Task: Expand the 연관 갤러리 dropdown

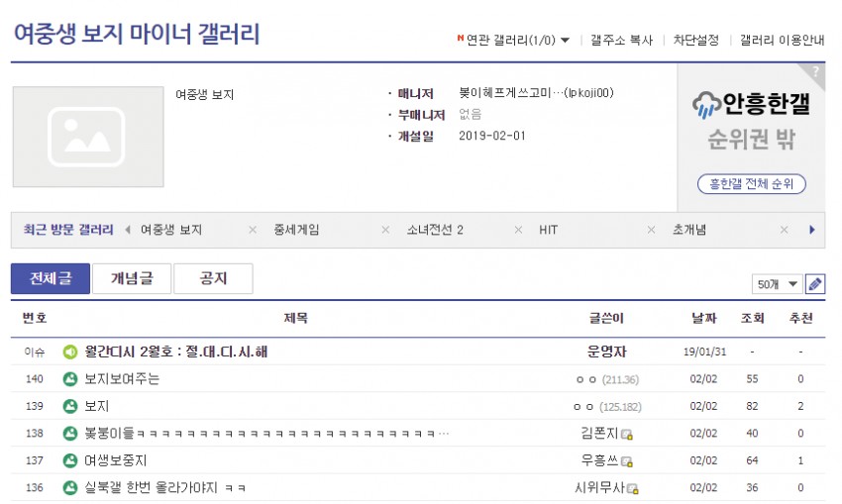Action: coord(565,41)
